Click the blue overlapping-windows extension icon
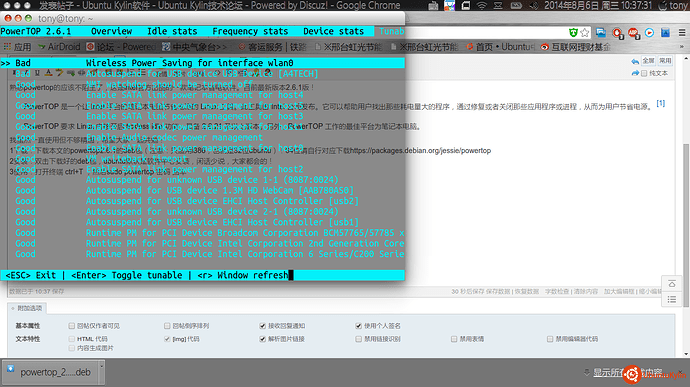The image size is (690, 387). coord(601,33)
